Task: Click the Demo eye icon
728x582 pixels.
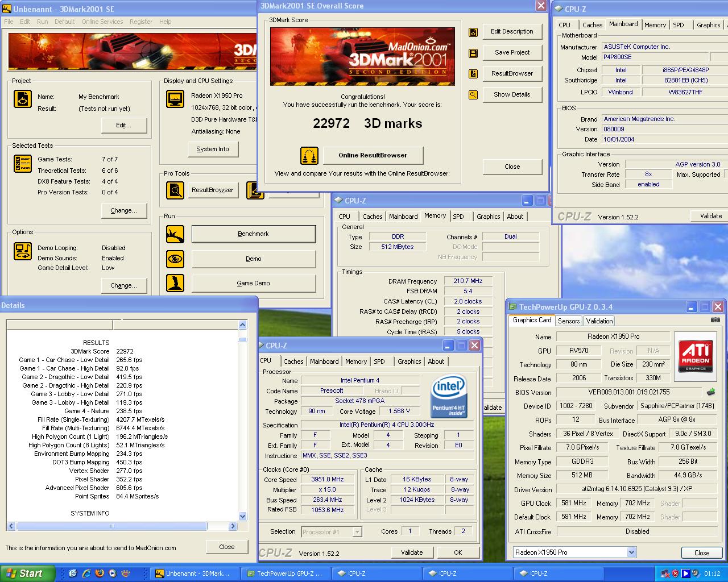Action: pyautogui.click(x=175, y=259)
